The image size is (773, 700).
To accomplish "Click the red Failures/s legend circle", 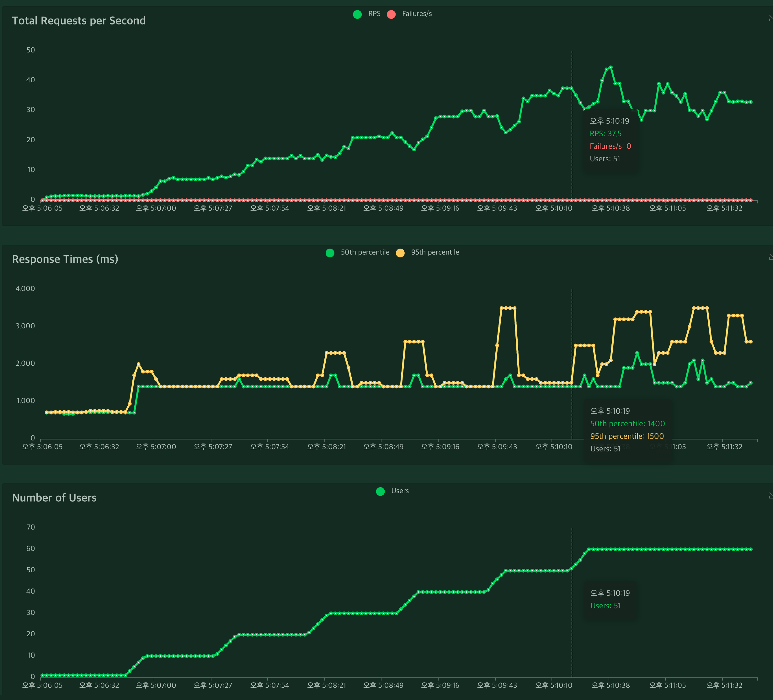I will coord(391,14).
